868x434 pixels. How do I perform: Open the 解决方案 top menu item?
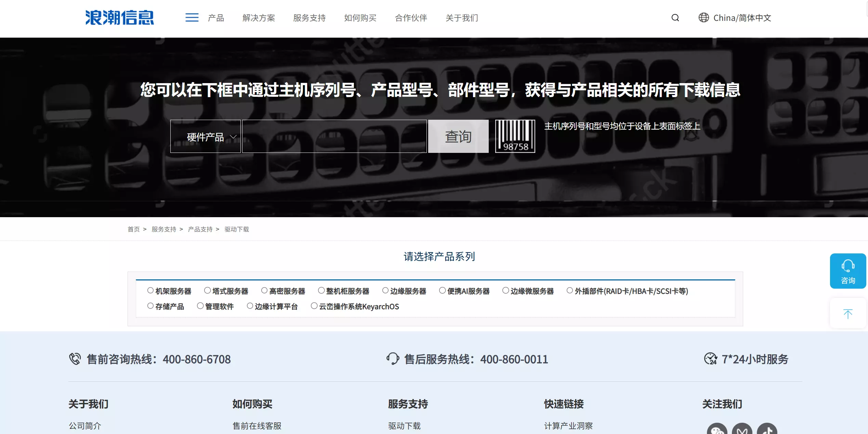[x=259, y=18]
